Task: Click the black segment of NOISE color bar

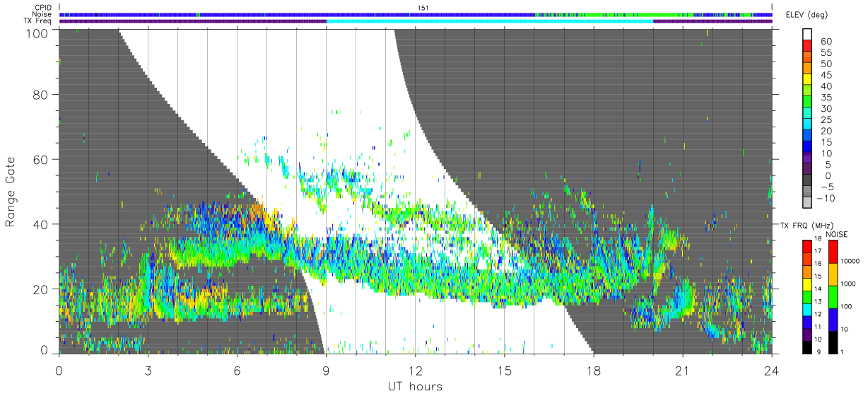Action: coord(833,342)
